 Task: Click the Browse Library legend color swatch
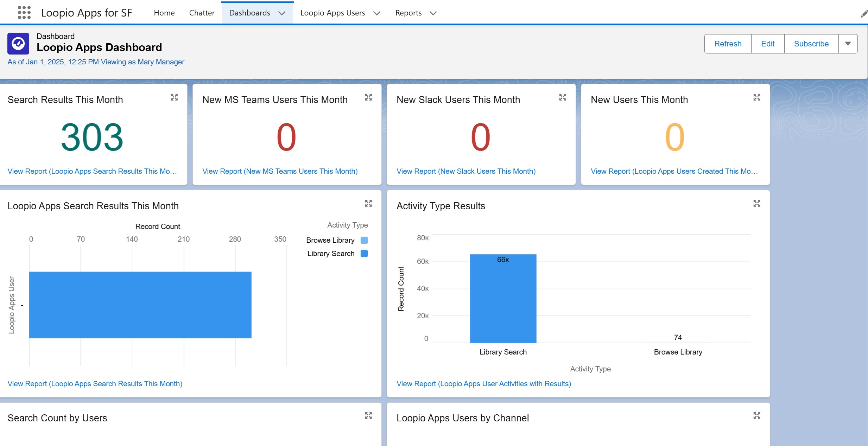coord(364,240)
